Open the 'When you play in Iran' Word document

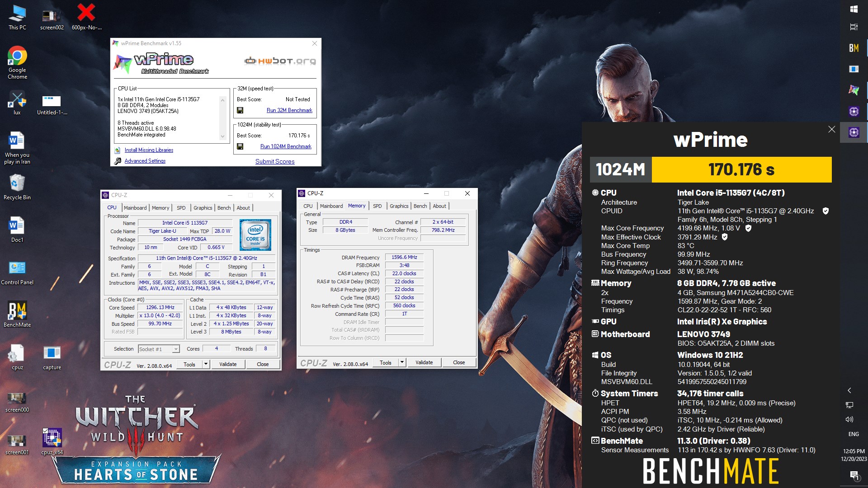pos(17,148)
